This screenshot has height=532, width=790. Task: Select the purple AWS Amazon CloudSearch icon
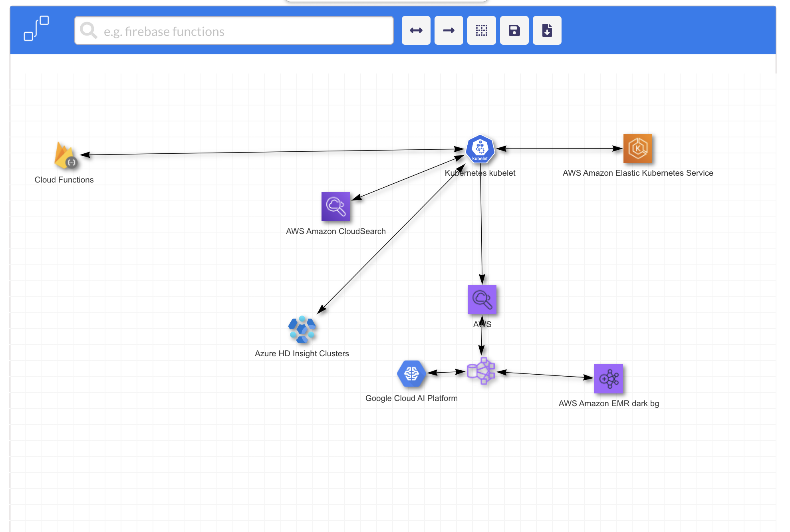click(335, 206)
